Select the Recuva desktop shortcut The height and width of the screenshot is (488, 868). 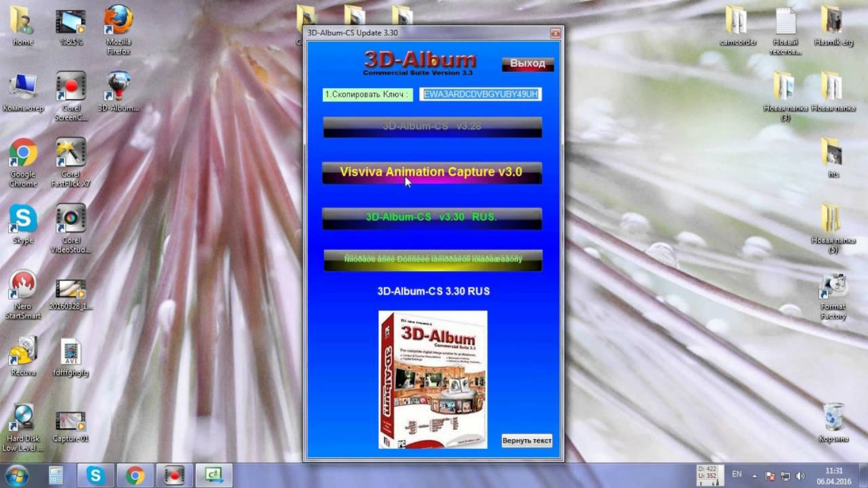point(23,357)
